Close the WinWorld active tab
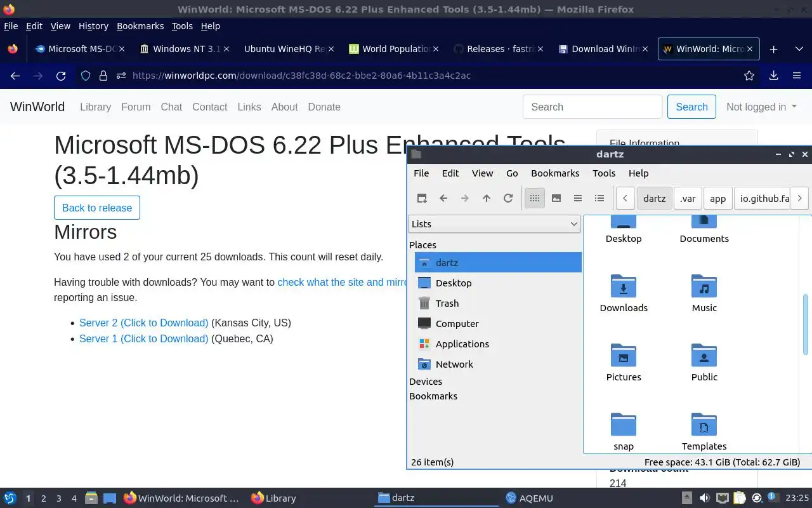 [x=750, y=49]
